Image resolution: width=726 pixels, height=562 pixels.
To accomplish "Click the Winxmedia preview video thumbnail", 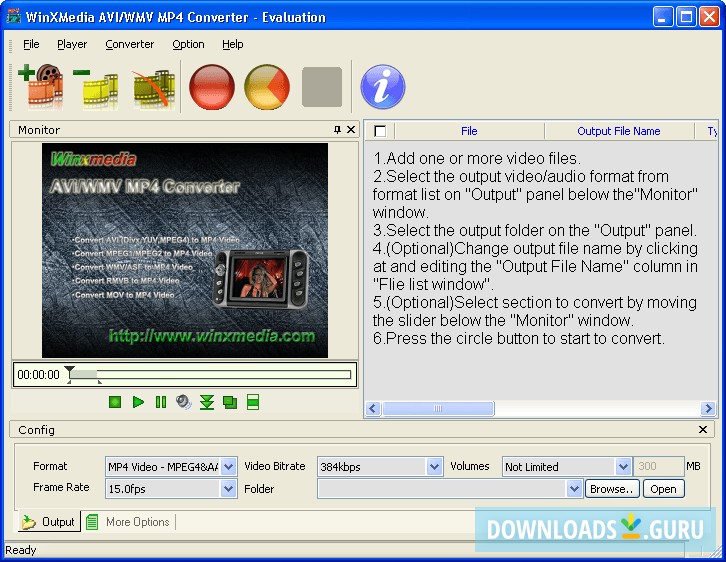I will click(x=185, y=250).
